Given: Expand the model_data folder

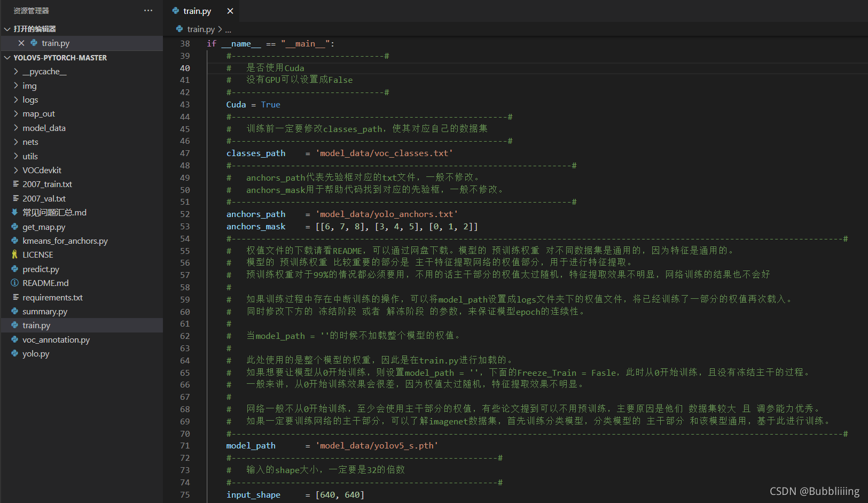Looking at the screenshot, I should (15, 128).
